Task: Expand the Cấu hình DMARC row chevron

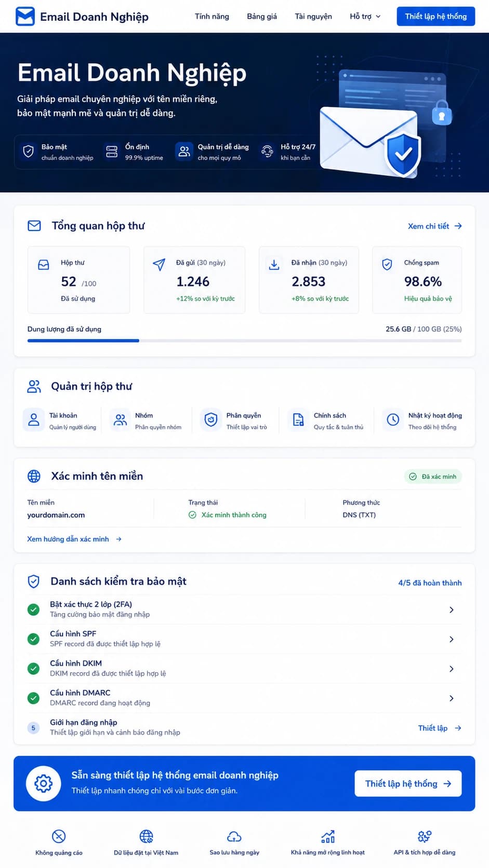Action: [451, 698]
